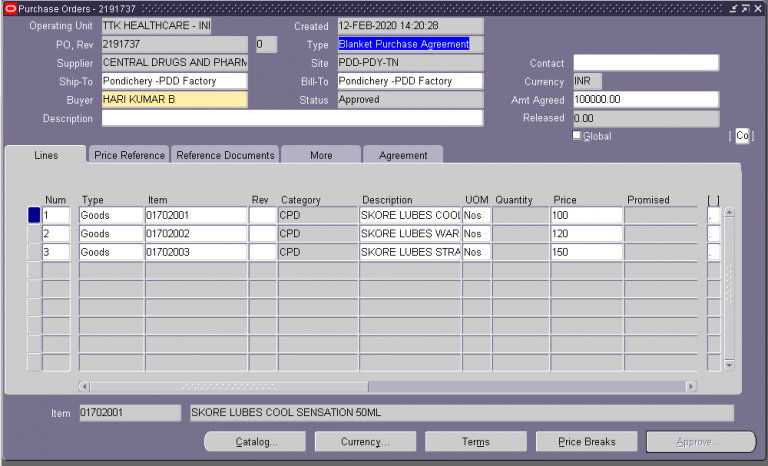Click the Operating Unit field TTK HEALTHCARE

click(x=156, y=26)
